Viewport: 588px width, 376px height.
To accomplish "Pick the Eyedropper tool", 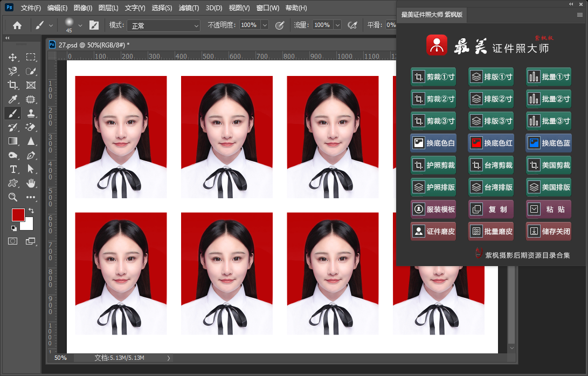I will (x=13, y=99).
